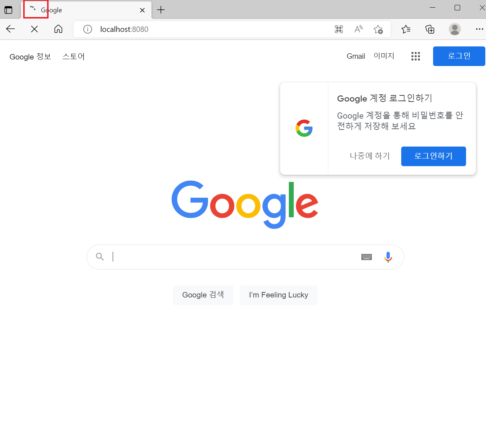Stop loading the page
The image size is (486, 448).
[34, 29]
